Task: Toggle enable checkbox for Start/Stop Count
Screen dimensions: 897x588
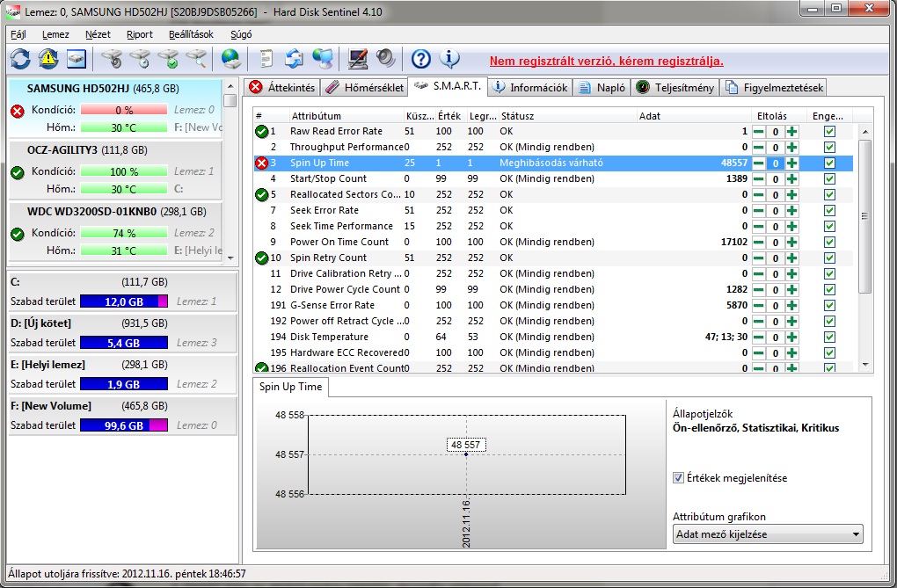Action: pyautogui.click(x=829, y=179)
